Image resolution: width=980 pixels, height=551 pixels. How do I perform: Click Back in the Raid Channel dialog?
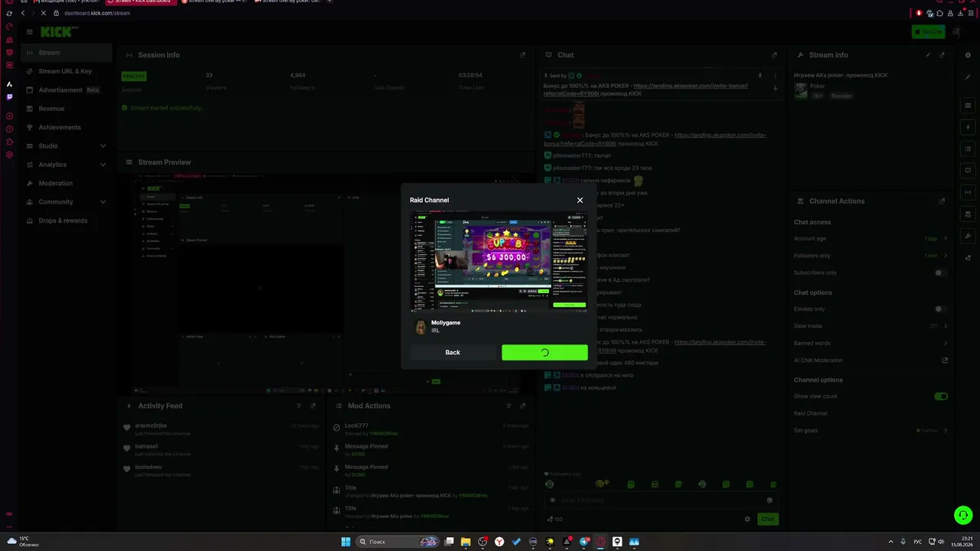point(452,353)
